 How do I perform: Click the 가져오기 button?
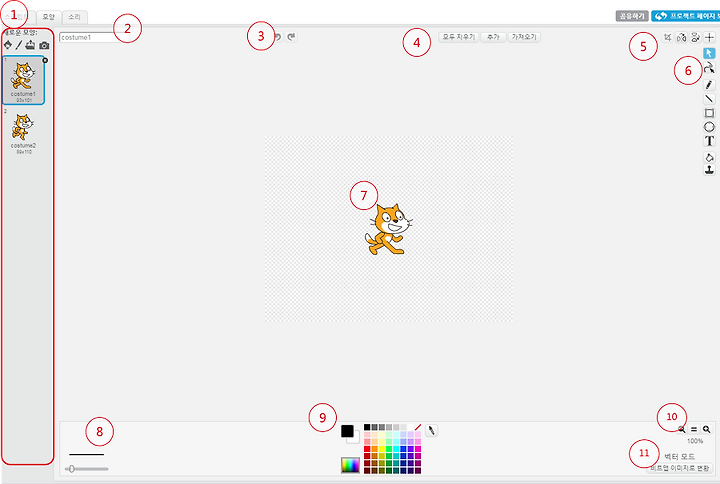coord(524,37)
